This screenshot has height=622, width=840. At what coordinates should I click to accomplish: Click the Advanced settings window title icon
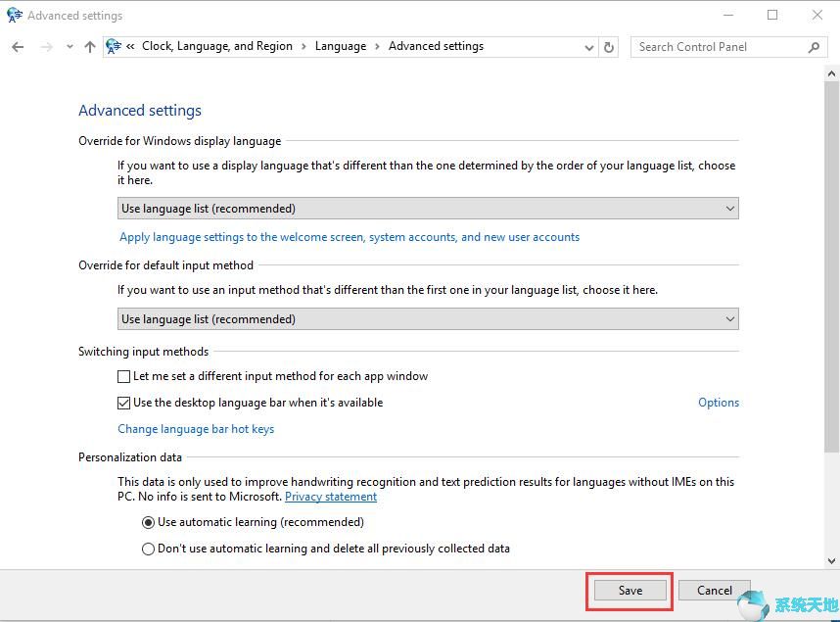pyautogui.click(x=14, y=15)
